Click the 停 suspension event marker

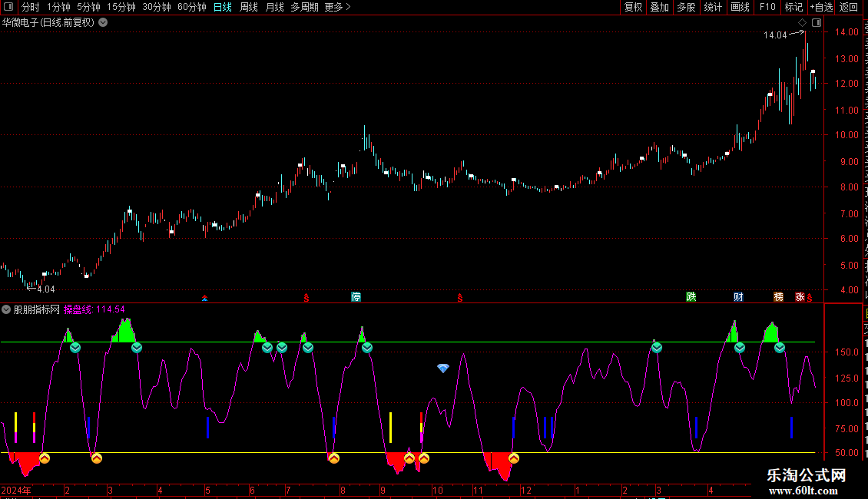point(356,297)
